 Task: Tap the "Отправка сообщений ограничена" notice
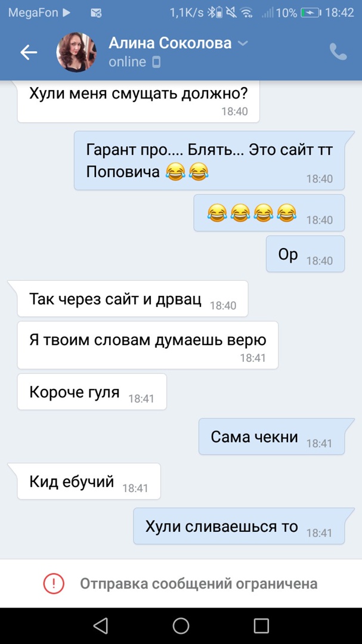click(199, 584)
